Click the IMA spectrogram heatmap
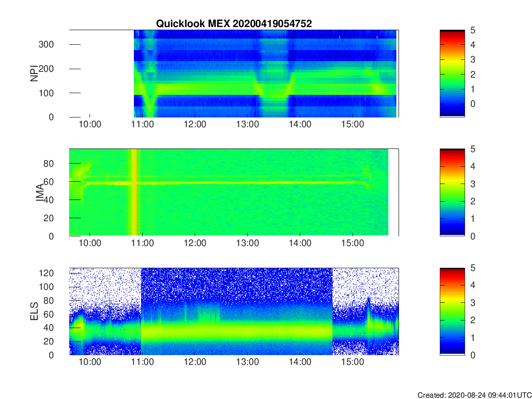This screenshot has height=399, width=532. (229, 192)
